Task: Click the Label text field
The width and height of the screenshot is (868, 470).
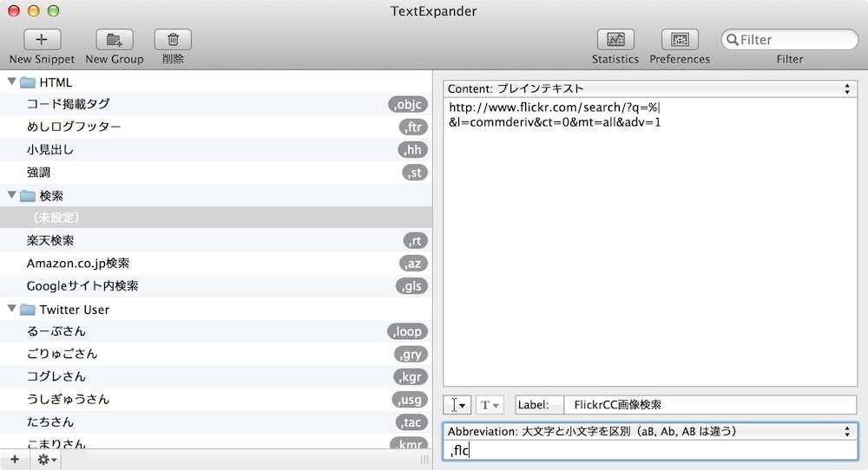Action: click(710, 405)
